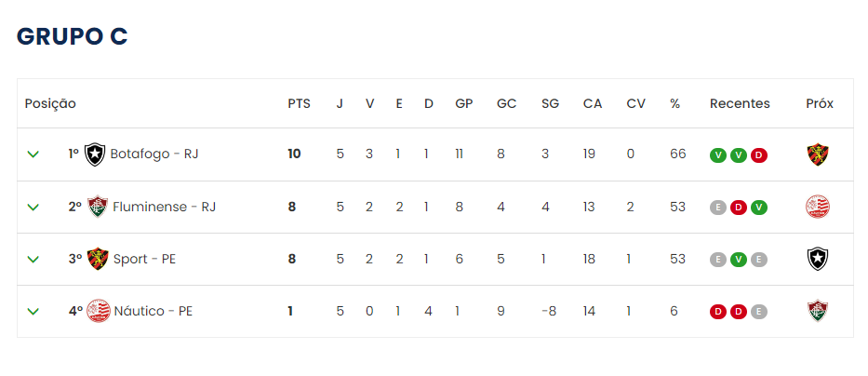This screenshot has width=868, height=376.
Task: Expand the Fluminense - RJ row chevron
Action: [x=33, y=208]
